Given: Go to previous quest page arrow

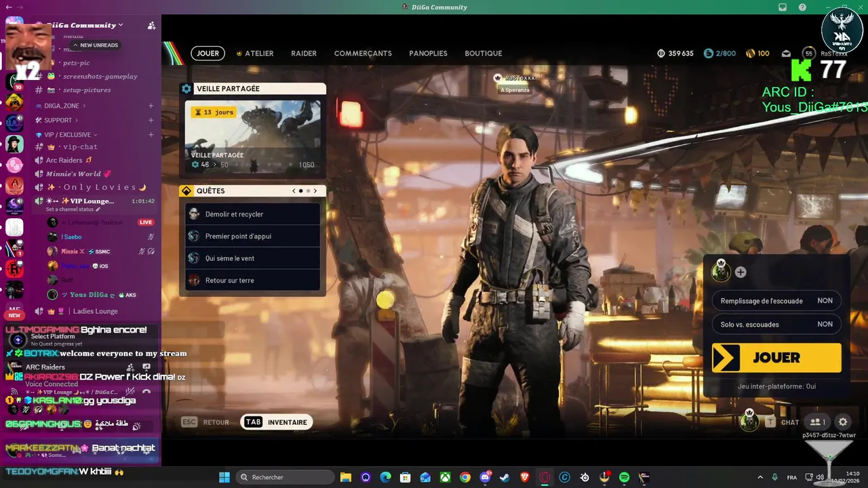Looking at the screenshot, I should click(294, 191).
